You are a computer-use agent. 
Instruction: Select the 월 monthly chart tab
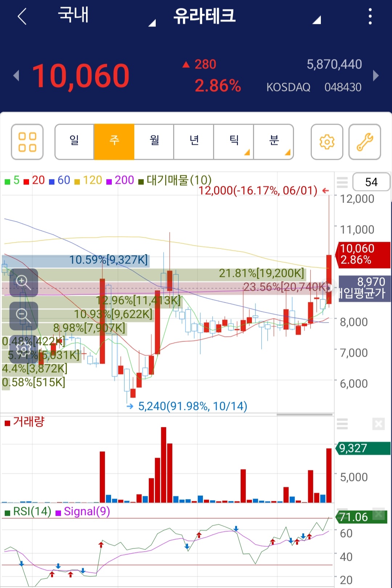(x=154, y=142)
